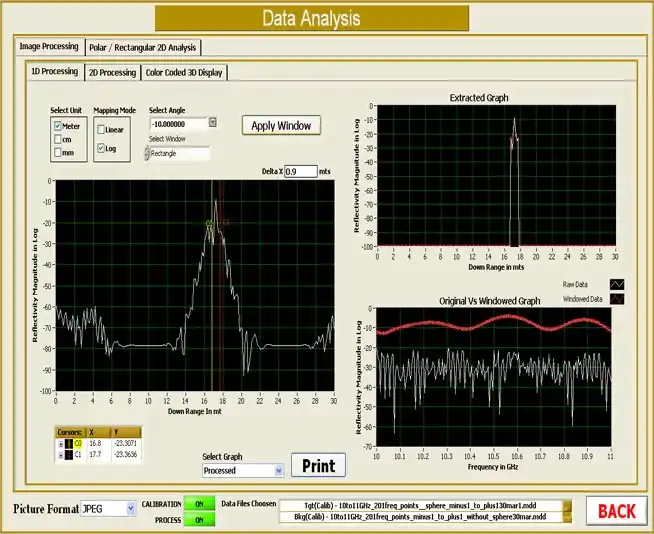Open the Select Angle dropdown
Image resolution: width=654 pixels, height=534 pixels.
(x=213, y=123)
